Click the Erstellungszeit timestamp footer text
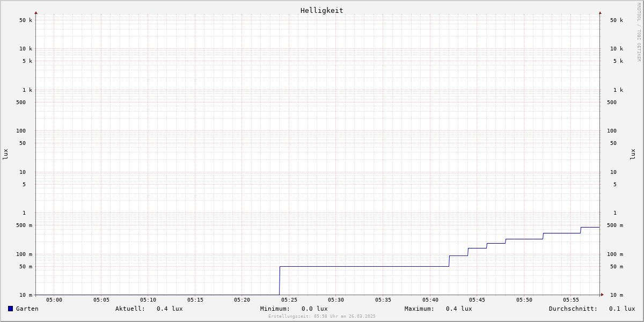This screenshot has width=644, height=322. [322, 317]
